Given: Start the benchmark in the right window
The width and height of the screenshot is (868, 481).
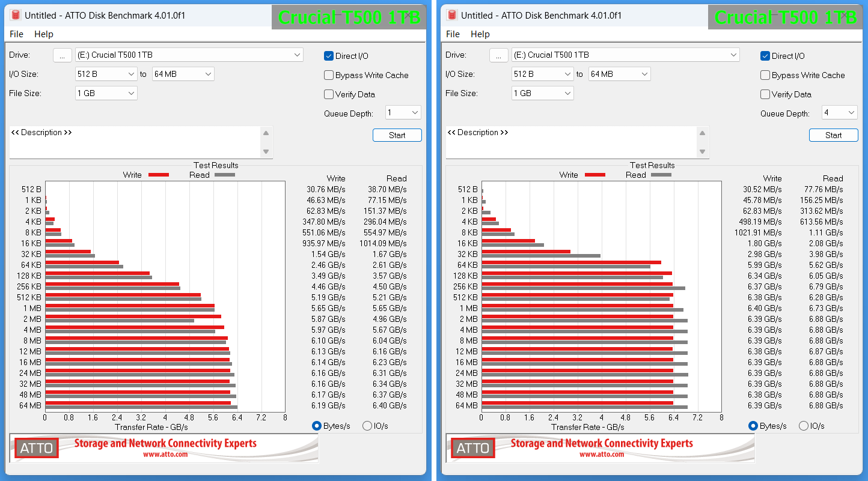Looking at the screenshot, I should [x=834, y=135].
